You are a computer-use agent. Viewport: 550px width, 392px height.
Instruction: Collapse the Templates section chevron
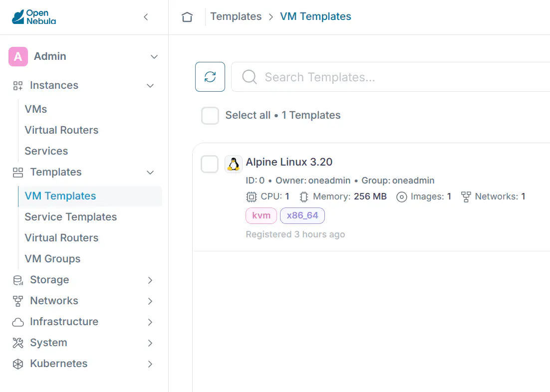[150, 173]
